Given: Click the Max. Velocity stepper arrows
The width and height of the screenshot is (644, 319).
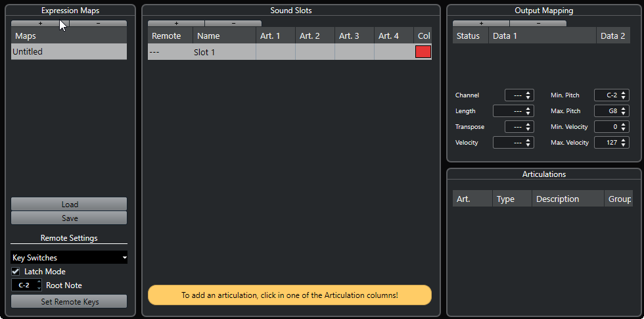Looking at the screenshot, I should [x=624, y=143].
